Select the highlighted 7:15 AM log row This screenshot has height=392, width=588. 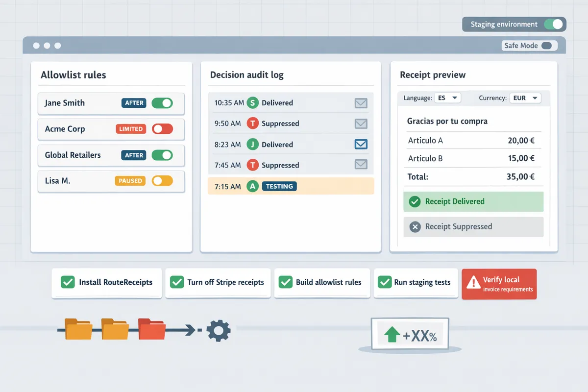pyautogui.click(x=291, y=186)
